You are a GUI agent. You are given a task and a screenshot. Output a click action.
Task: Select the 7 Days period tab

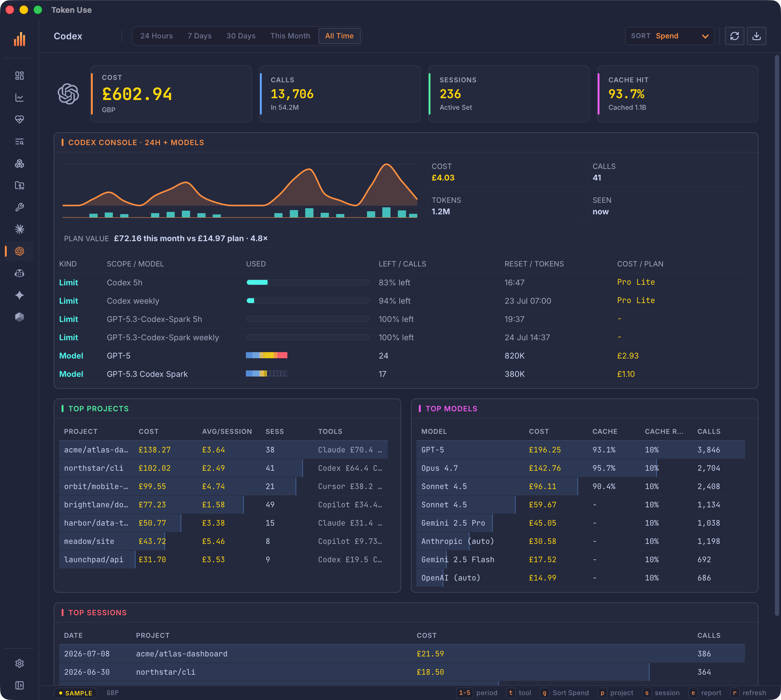click(200, 36)
